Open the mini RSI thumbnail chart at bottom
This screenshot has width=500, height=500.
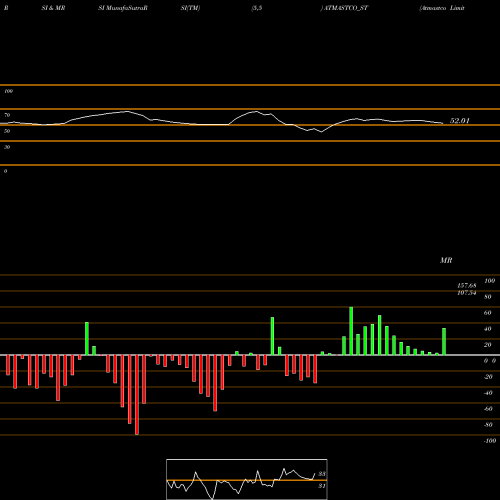point(247,479)
